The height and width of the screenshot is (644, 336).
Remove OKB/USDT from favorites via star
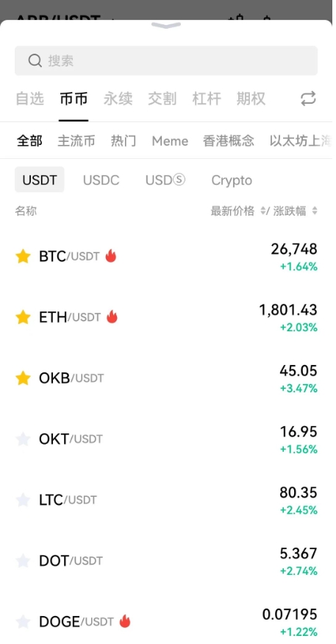click(x=23, y=378)
